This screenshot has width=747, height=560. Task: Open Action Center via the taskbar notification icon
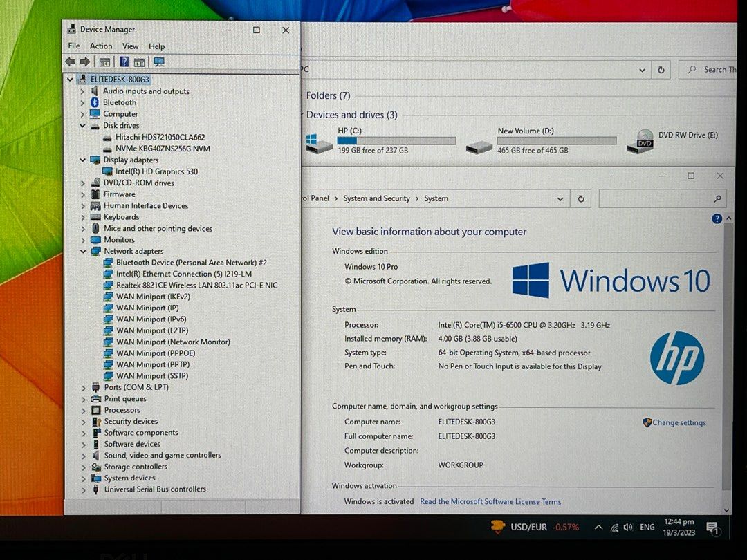tap(714, 527)
